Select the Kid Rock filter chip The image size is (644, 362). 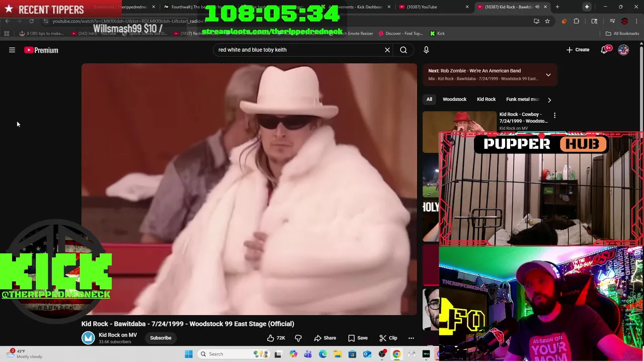point(486,100)
